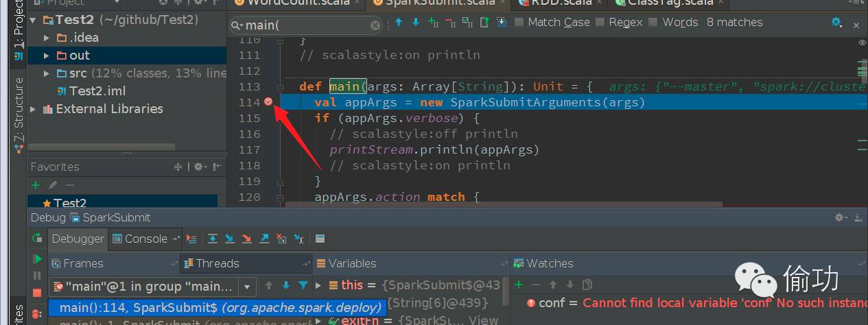Select Debugger tab
The height and width of the screenshot is (325, 868).
pos(78,239)
